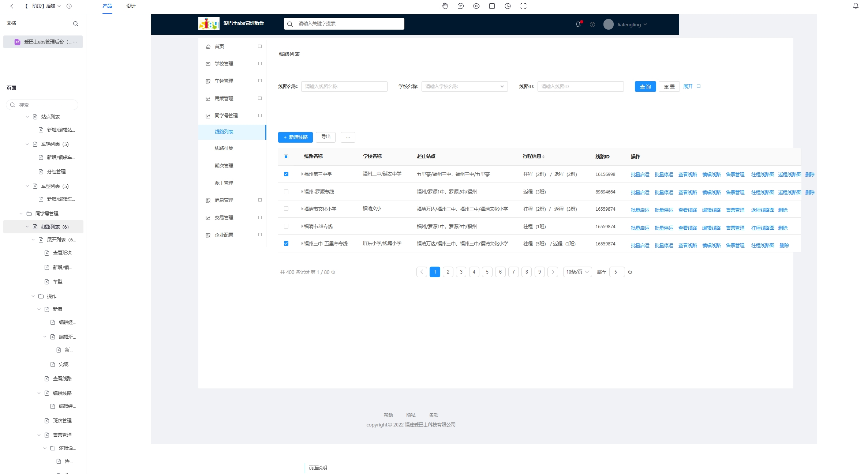The height and width of the screenshot is (474, 868).
Task: Select the hand pan tool
Action: click(x=445, y=6)
